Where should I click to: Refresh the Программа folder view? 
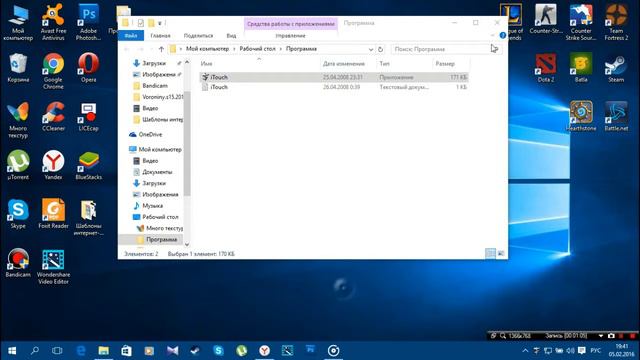(380, 49)
